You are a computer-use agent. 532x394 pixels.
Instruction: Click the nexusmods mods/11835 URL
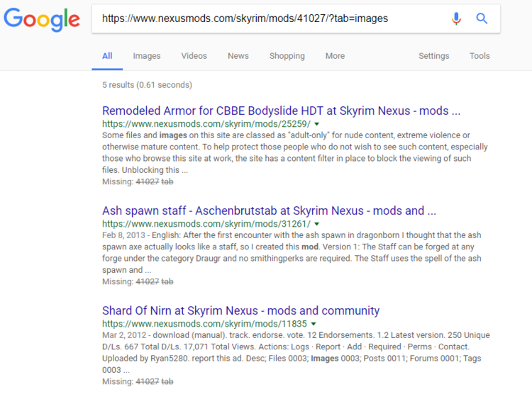[204, 324]
